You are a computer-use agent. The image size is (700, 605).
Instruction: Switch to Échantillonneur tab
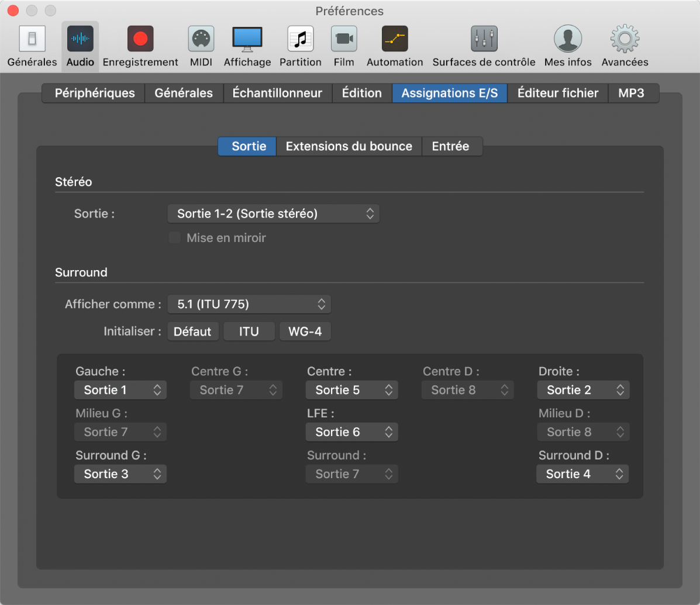277,93
